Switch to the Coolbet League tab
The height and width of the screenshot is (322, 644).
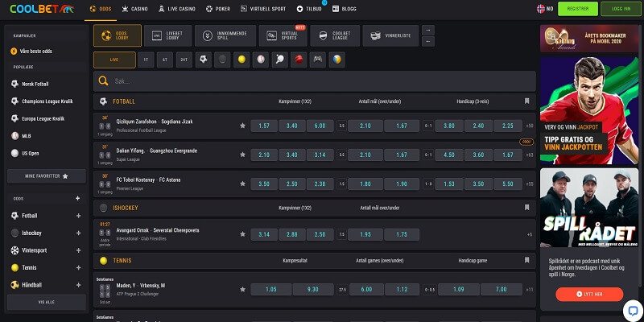pos(335,35)
